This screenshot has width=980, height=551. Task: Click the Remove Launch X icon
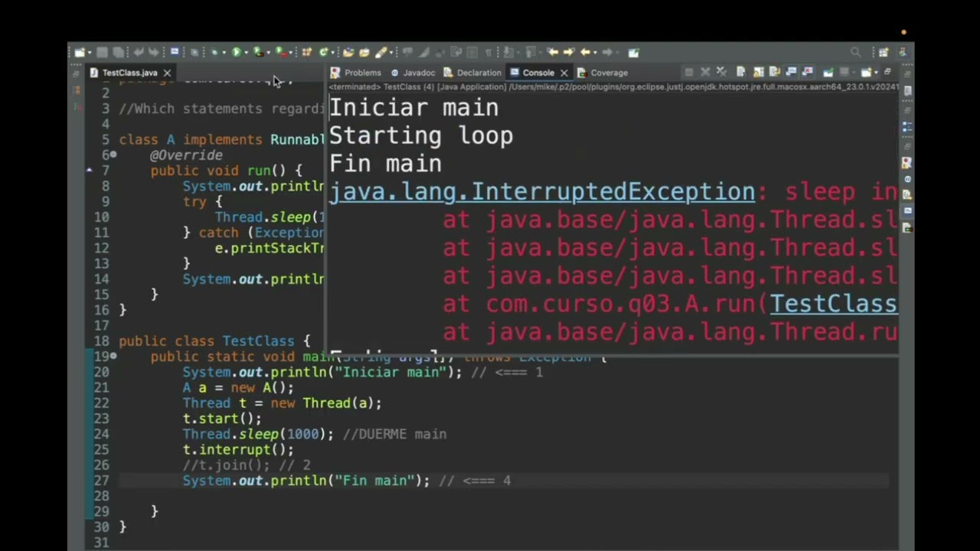click(705, 73)
